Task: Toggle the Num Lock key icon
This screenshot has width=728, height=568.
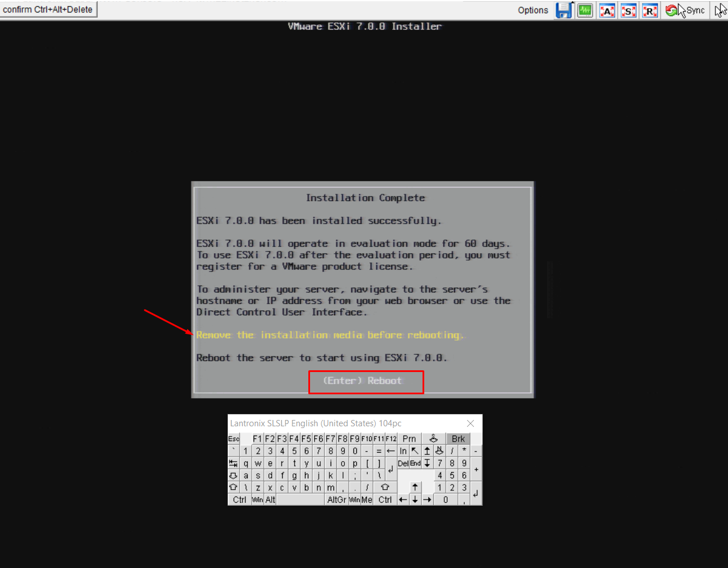Action: [x=439, y=451]
